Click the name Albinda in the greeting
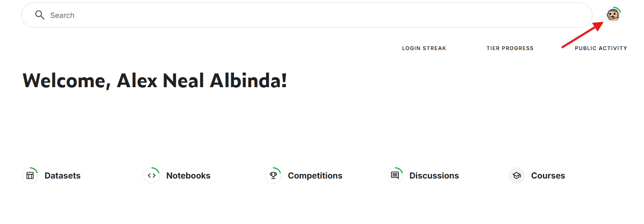The height and width of the screenshot is (224, 644). [249, 80]
